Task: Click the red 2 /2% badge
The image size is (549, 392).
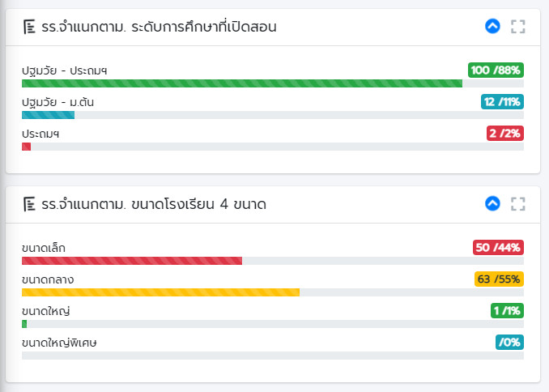Action: tap(505, 133)
